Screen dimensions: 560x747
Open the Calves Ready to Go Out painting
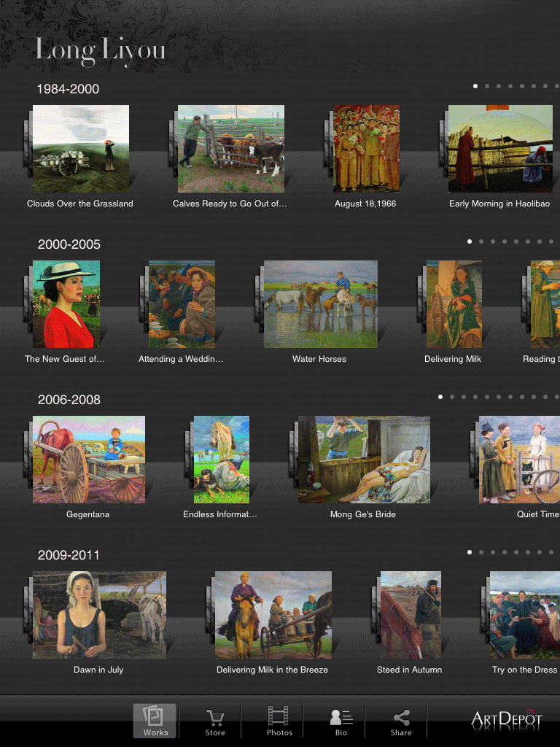pyautogui.click(x=231, y=149)
